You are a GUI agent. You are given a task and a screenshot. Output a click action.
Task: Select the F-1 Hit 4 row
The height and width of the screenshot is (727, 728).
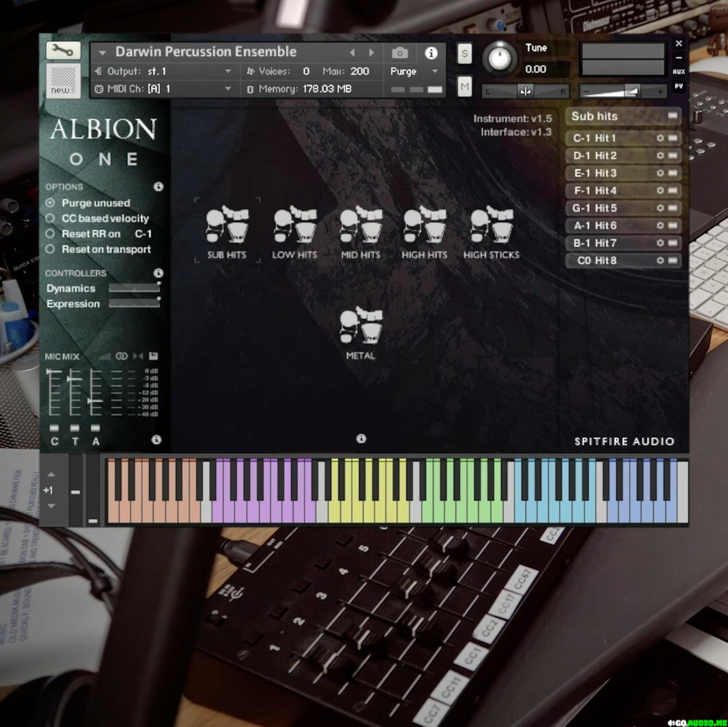tap(623, 190)
